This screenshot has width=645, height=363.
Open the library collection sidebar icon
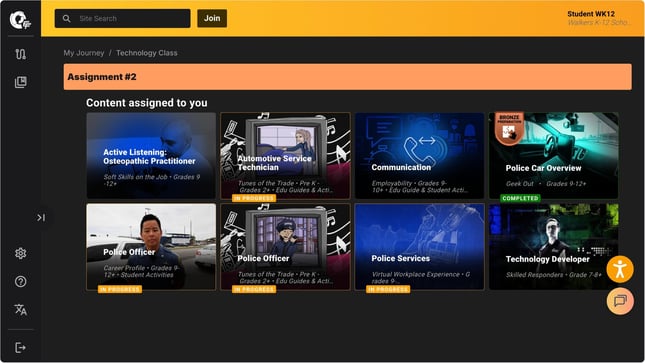coord(21,82)
